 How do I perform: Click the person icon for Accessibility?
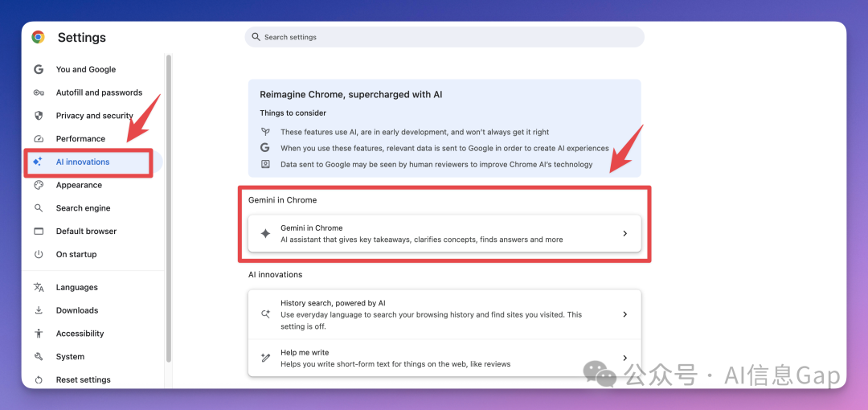(39, 334)
